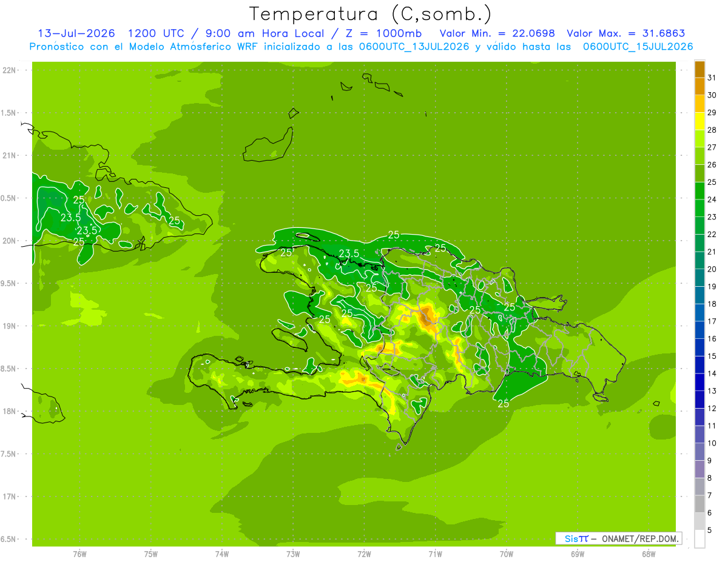Screen dimensions: 728x562
Task: Pick the legend swatch between 8 and 9
Action: (x=699, y=469)
